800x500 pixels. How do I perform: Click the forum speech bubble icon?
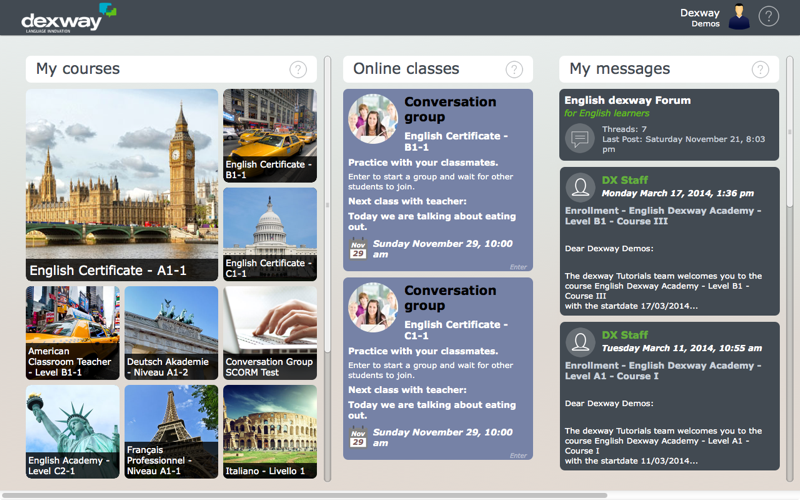click(x=580, y=138)
